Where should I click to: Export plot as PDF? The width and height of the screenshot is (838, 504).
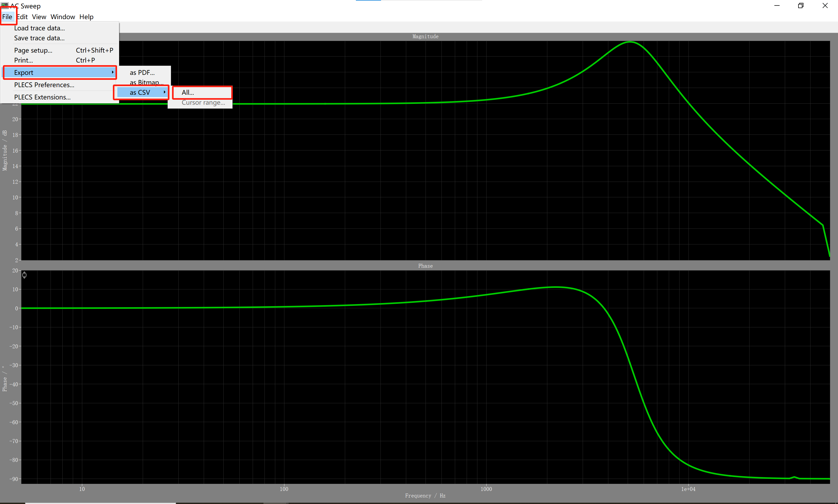click(142, 73)
